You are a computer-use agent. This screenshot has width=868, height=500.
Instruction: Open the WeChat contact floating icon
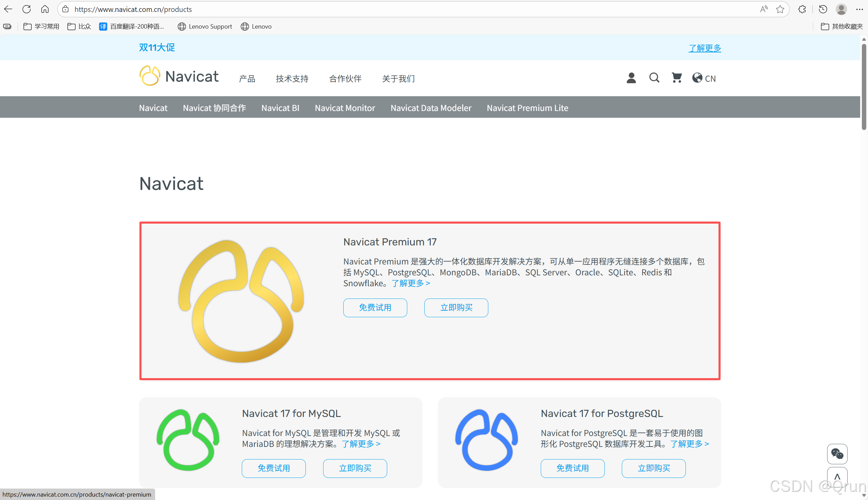click(837, 454)
